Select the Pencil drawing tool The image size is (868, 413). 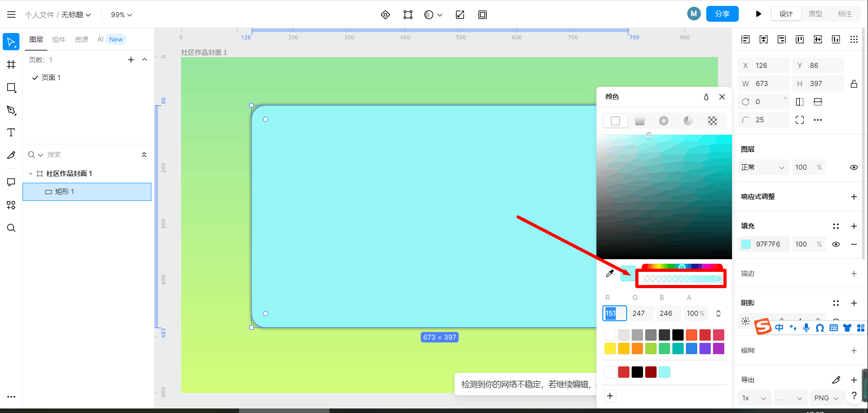[x=11, y=155]
